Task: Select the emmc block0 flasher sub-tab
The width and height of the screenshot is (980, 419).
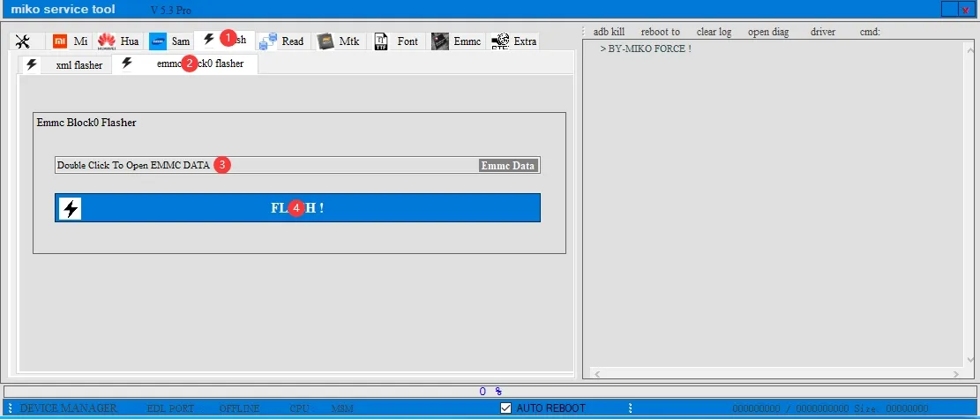Action: 185,64
